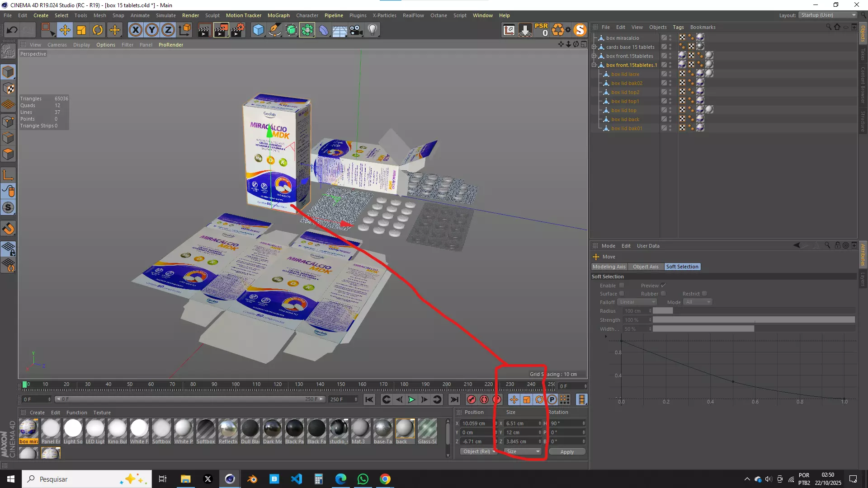This screenshot has height=488, width=868.
Task: Open the Simulate menu
Action: 166,15
